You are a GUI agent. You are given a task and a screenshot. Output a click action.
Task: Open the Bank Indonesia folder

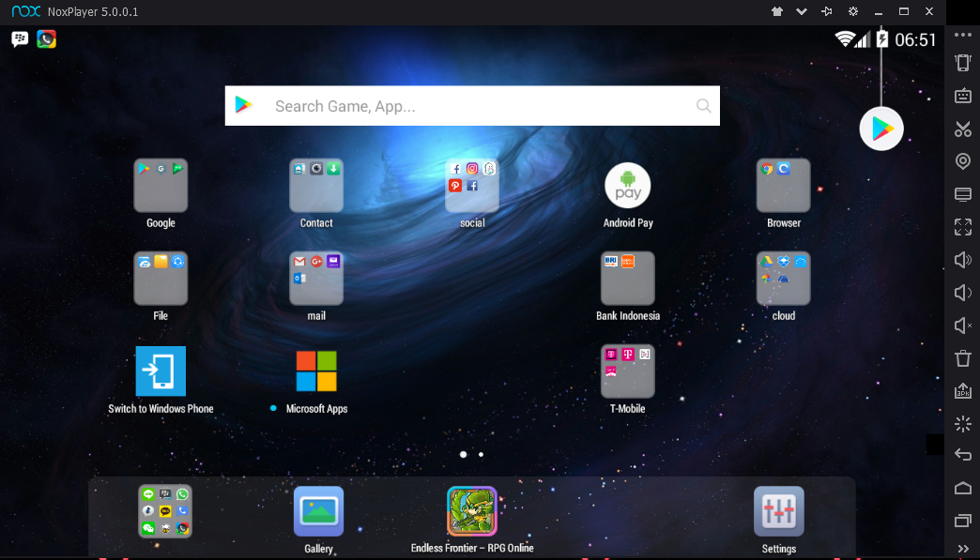tap(627, 279)
